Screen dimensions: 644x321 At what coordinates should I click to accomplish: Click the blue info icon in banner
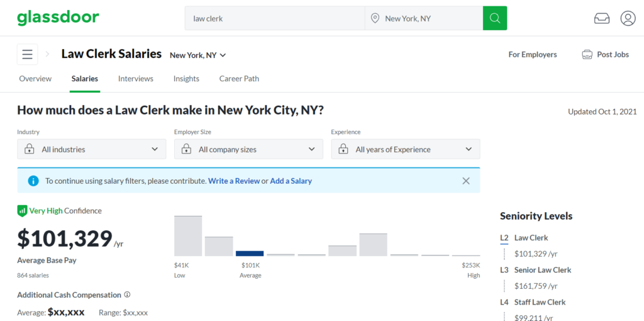pos(33,181)
